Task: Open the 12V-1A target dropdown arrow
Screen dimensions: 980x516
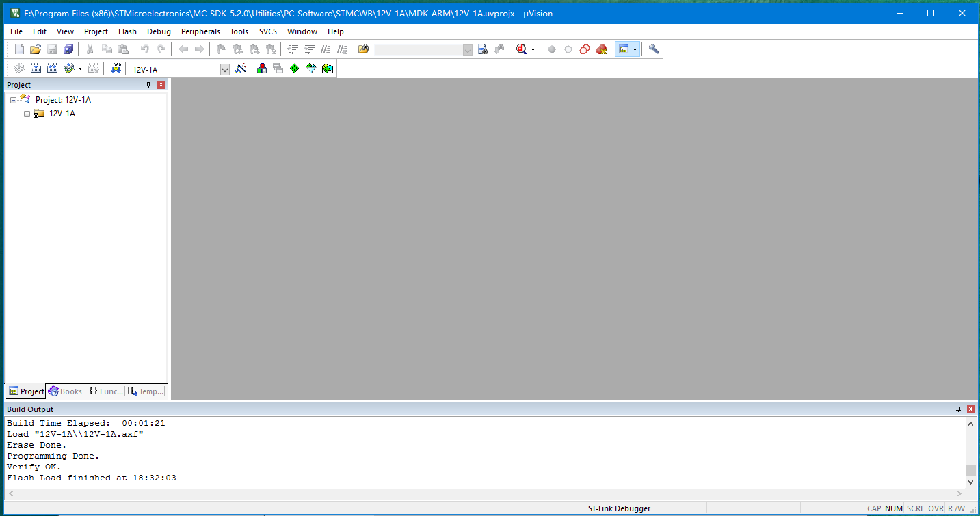Action: click(224, 69)
